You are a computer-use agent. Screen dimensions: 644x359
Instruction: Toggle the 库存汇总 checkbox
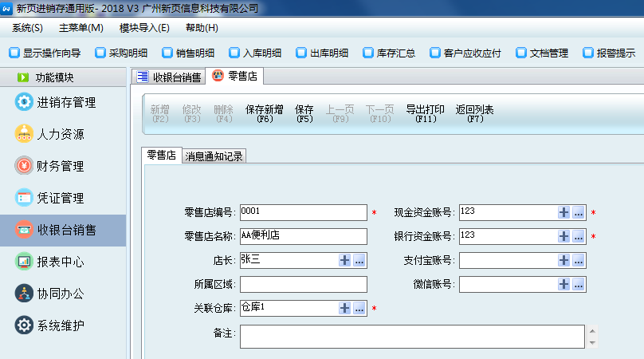pos(367,53)
